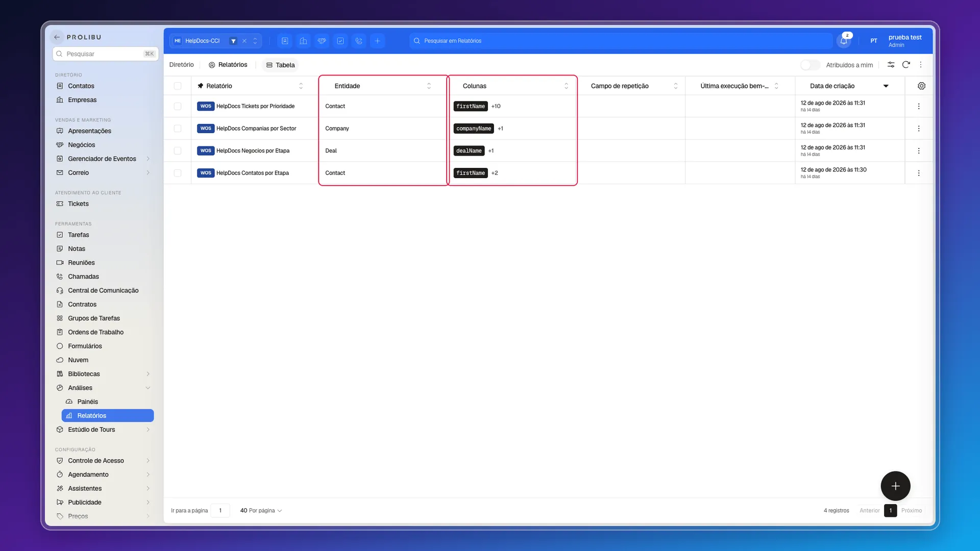Go back using the arrow beside PROLIBU
The image size is (980, 551).
[57, 37]
